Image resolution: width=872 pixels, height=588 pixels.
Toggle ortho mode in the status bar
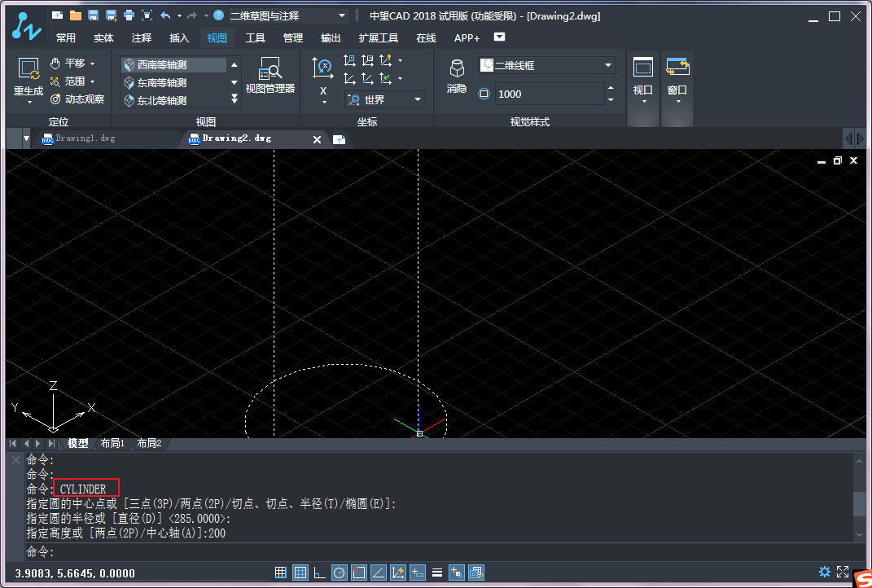coord(319,573)
